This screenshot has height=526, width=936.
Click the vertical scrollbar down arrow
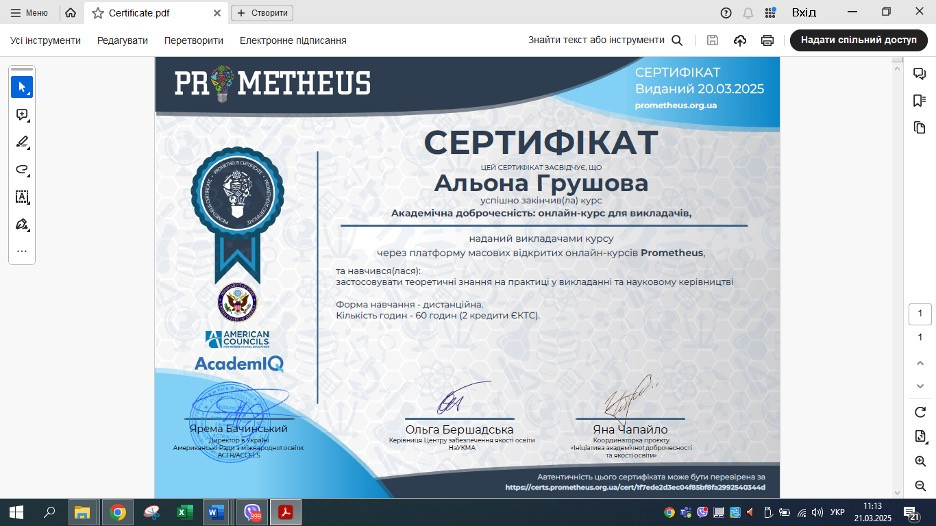pyautogui.click(x=897, y=493)
